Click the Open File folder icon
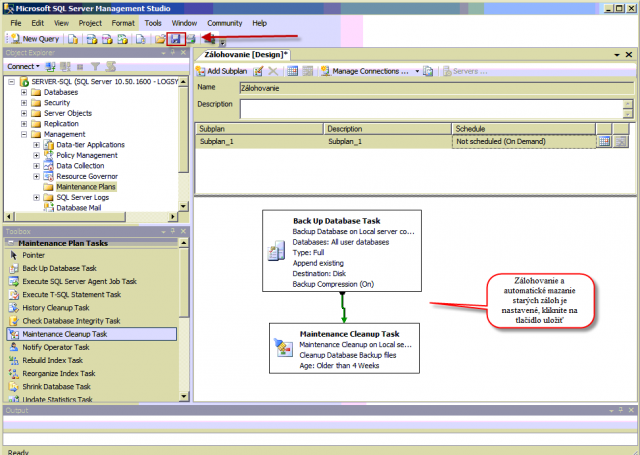Screen dimensions: 640x455 coord(160,39)
